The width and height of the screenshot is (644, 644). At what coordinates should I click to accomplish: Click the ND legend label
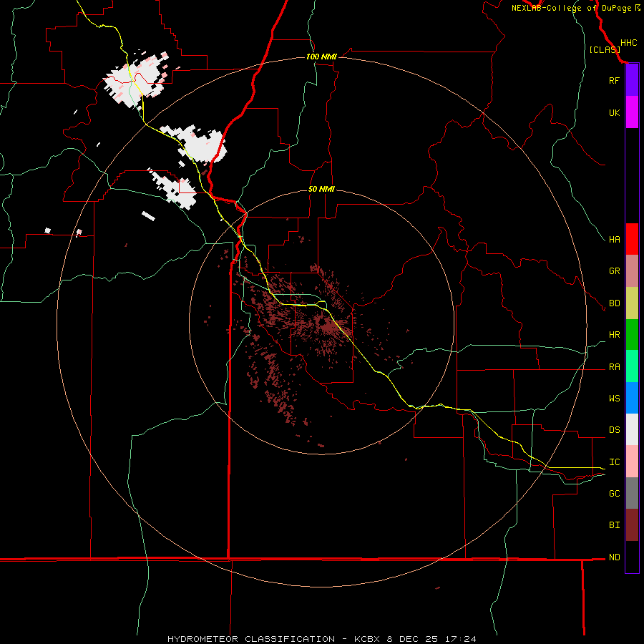coord(614,557)
